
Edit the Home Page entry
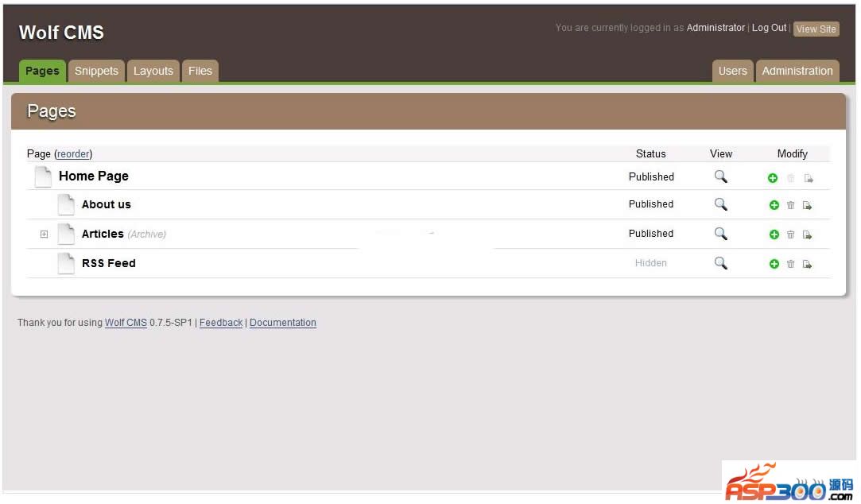tap(93, 176)
